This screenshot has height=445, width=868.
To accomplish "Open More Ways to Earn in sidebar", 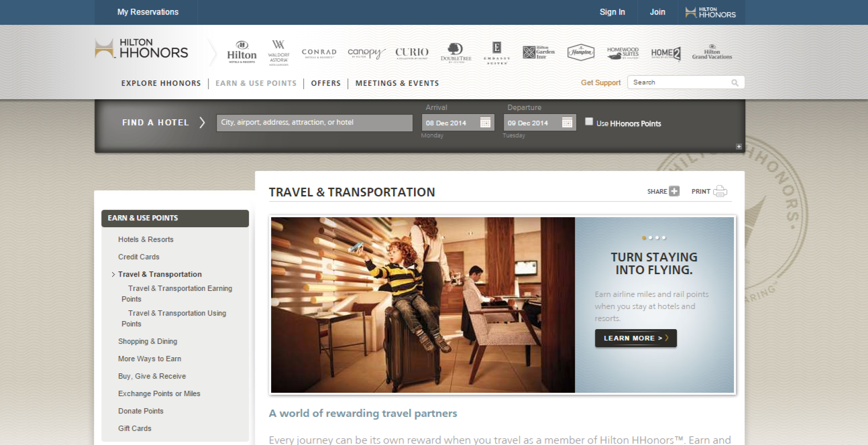I will 150,359.
